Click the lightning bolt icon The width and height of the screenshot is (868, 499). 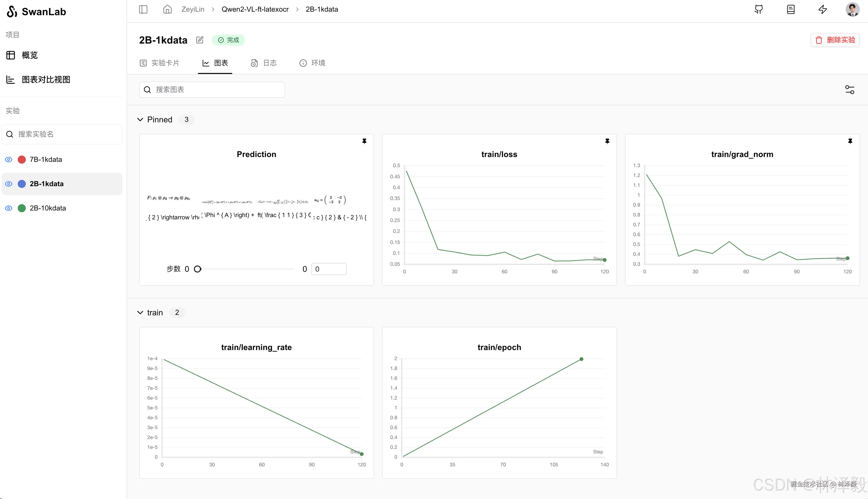822,9
